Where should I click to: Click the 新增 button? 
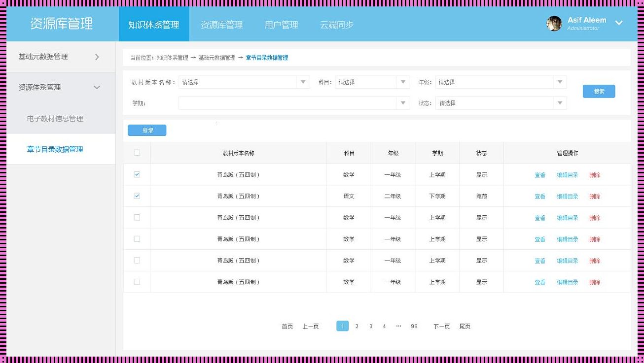147,130
